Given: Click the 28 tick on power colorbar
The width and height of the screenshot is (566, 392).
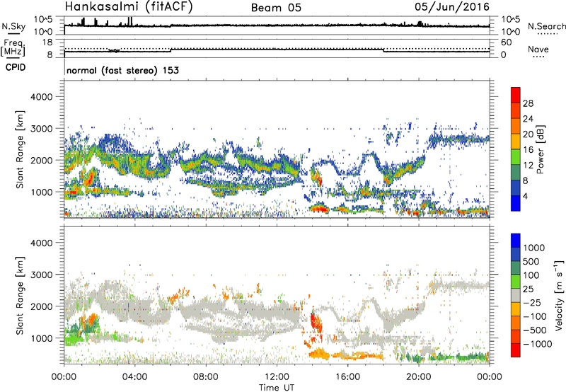Looking at the screenshot, I should [x=528, y=103].
